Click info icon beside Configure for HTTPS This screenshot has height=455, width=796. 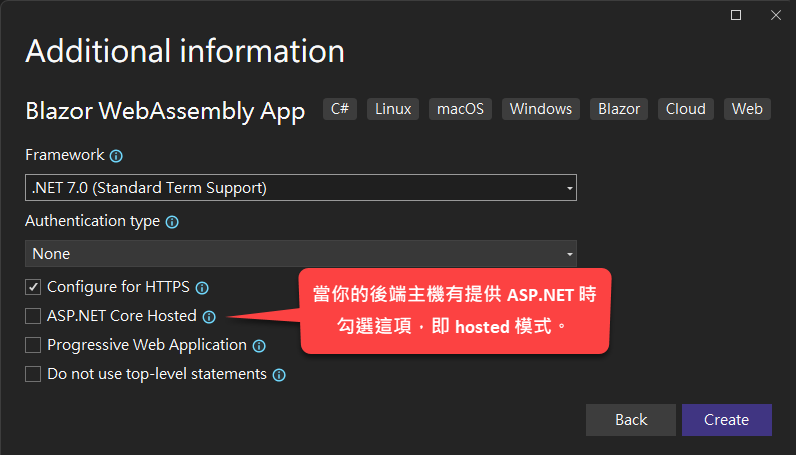click(x=202, y=288)
